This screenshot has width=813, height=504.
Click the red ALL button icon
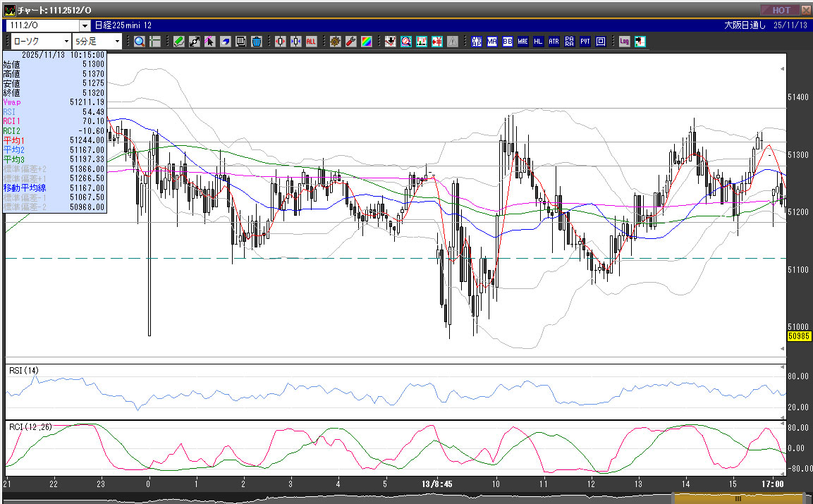311,42
